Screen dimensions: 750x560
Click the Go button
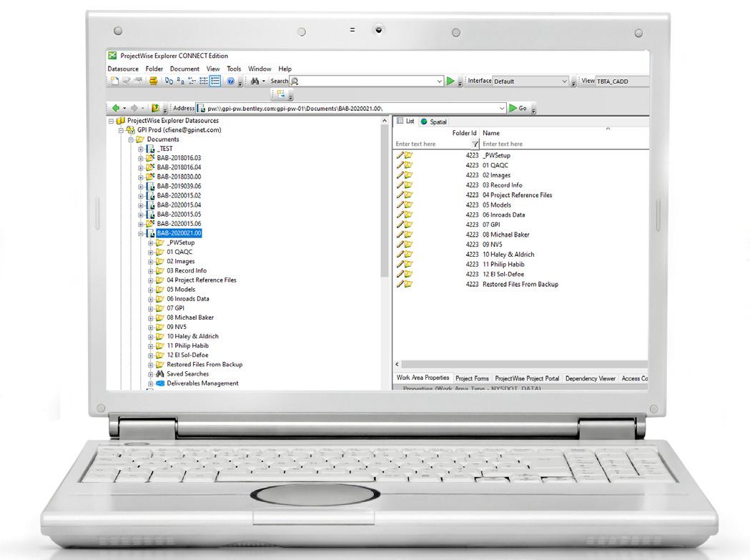(518, 108)
